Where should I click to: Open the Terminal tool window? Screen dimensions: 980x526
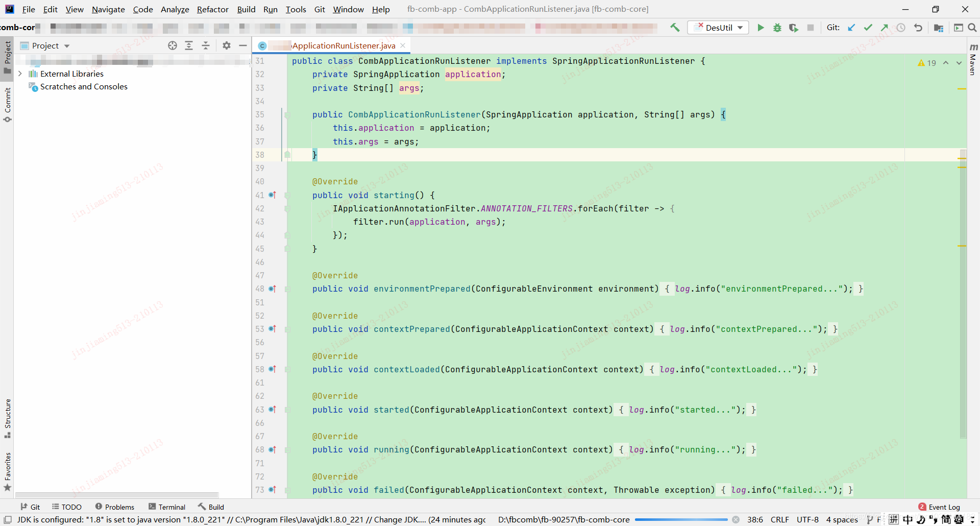[x=167, y=507]
